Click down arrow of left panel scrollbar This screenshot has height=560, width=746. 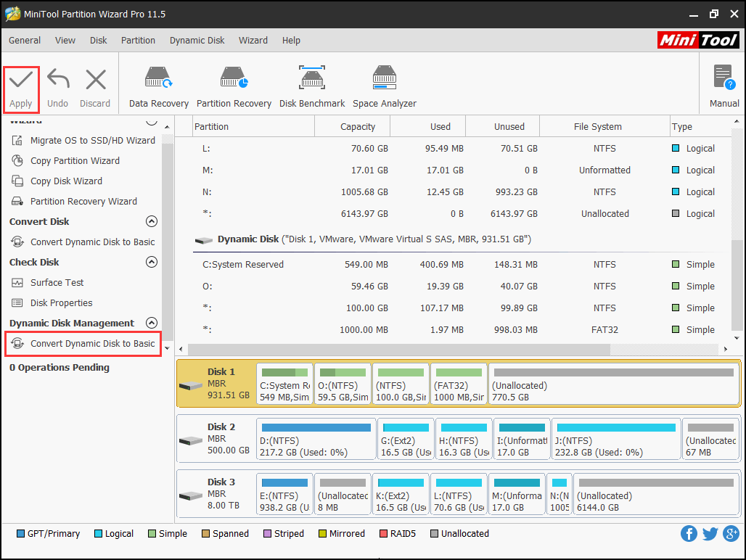[x=167, y=348]
